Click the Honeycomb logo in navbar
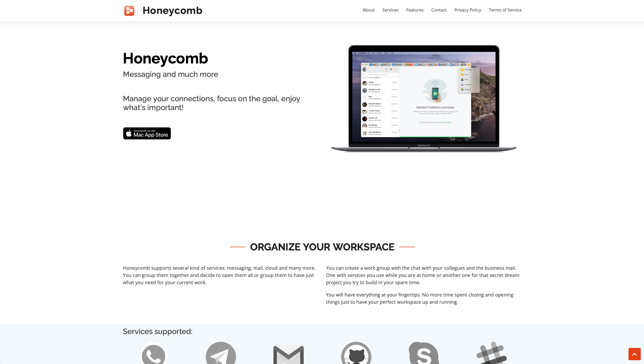 click(x=129, y=10)
